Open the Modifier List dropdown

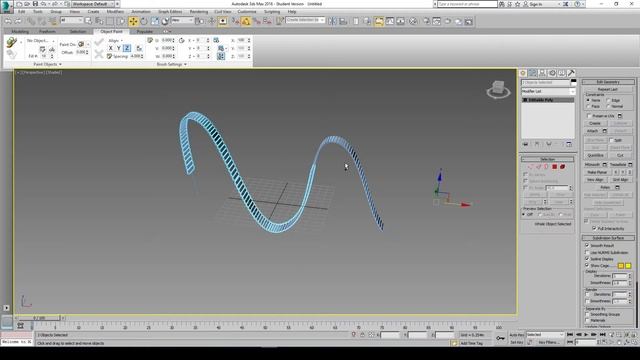pos(548,91)
